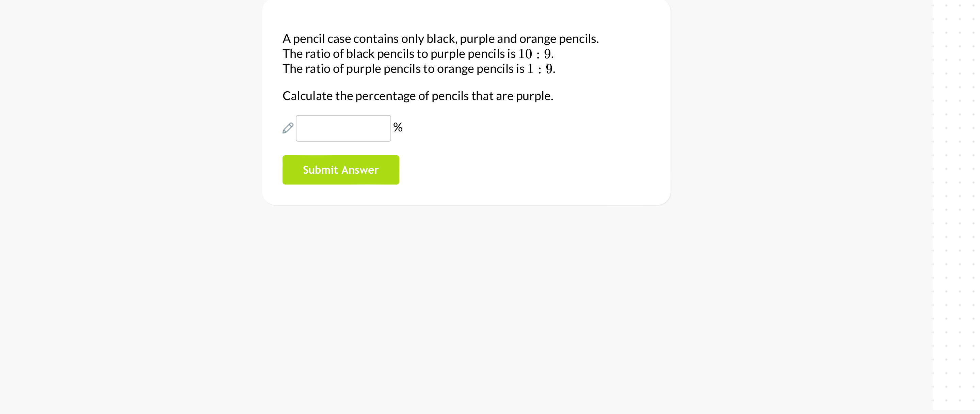Submit the answer with the green button
980x414 pixels.
340,170
